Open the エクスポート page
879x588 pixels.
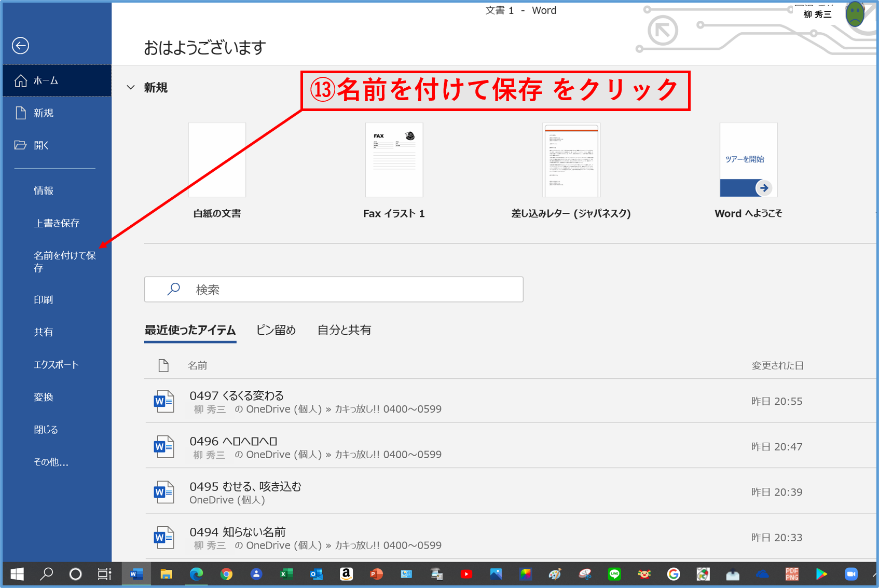pyautogui.click(x=57, y=364)
